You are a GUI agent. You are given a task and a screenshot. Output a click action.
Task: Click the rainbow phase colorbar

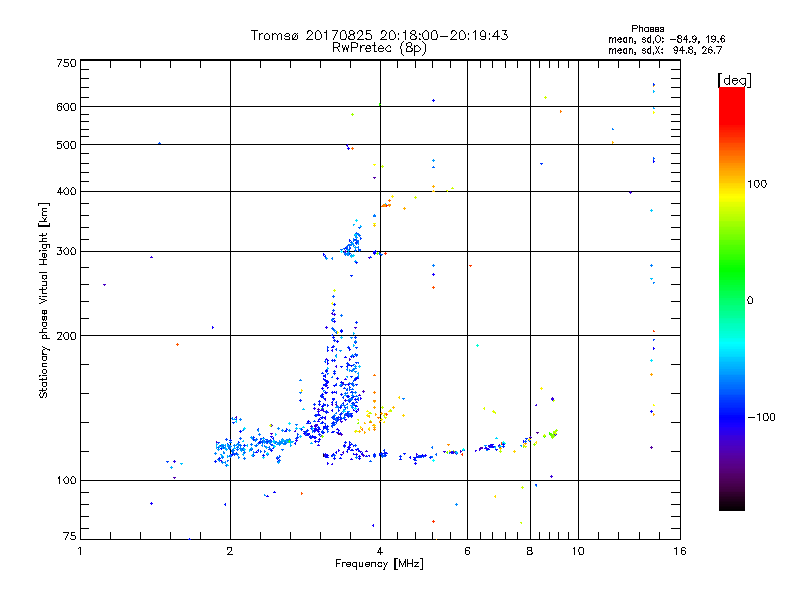732,298
